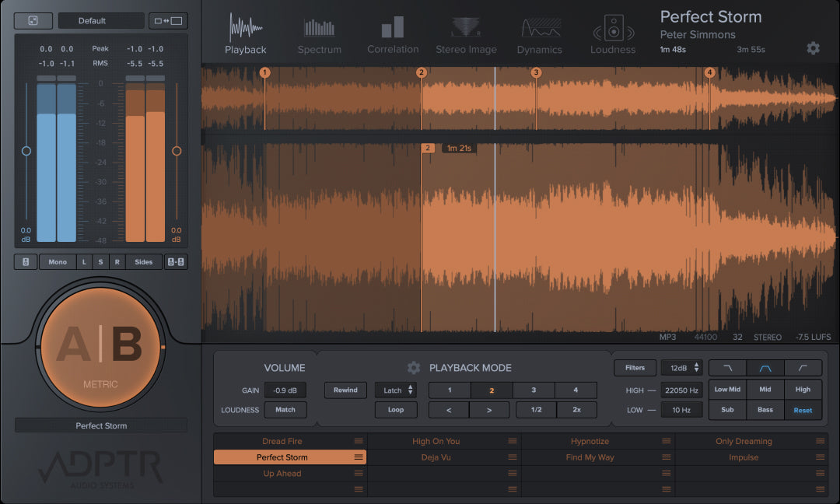The image size is (840, 504).
Task: Select the low-pass filter shape icon
Action: (x=728, y=368)
